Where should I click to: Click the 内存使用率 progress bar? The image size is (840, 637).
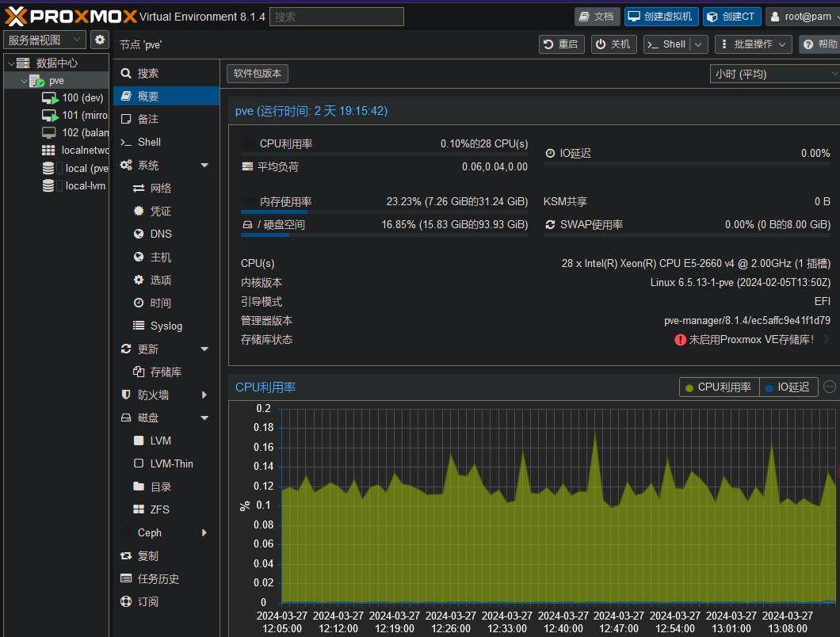click(x=384, y=212)
